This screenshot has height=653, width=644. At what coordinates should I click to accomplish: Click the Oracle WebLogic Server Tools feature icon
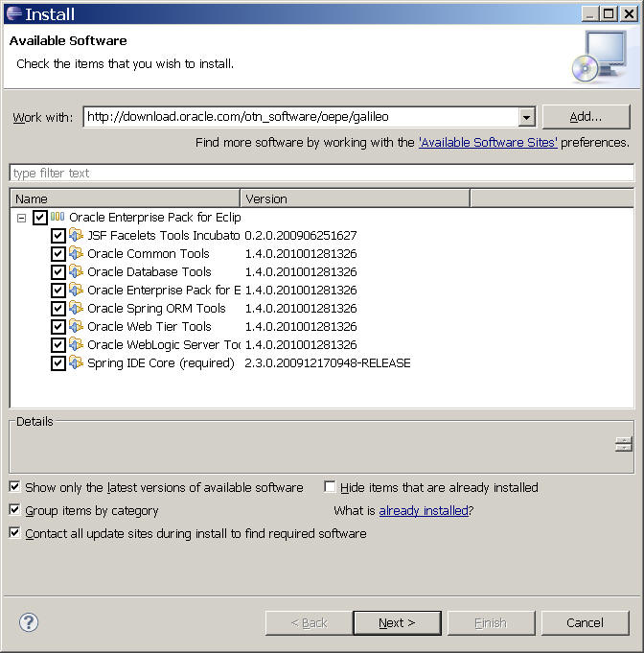point(76,344)
